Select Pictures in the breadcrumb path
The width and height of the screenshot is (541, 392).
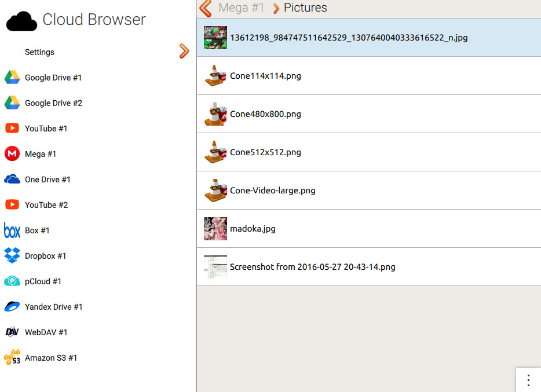tap(305, 8)
